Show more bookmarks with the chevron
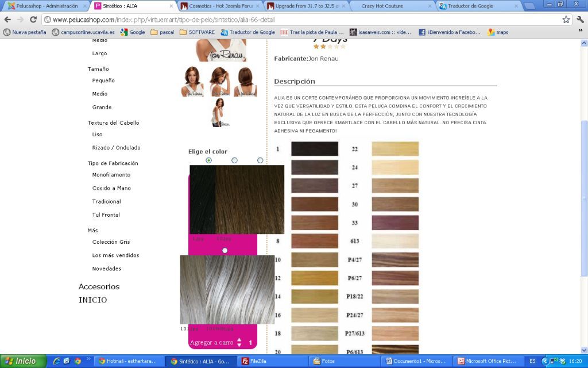The height and width of the screenshot is (368, 588). tap(581, 31)
